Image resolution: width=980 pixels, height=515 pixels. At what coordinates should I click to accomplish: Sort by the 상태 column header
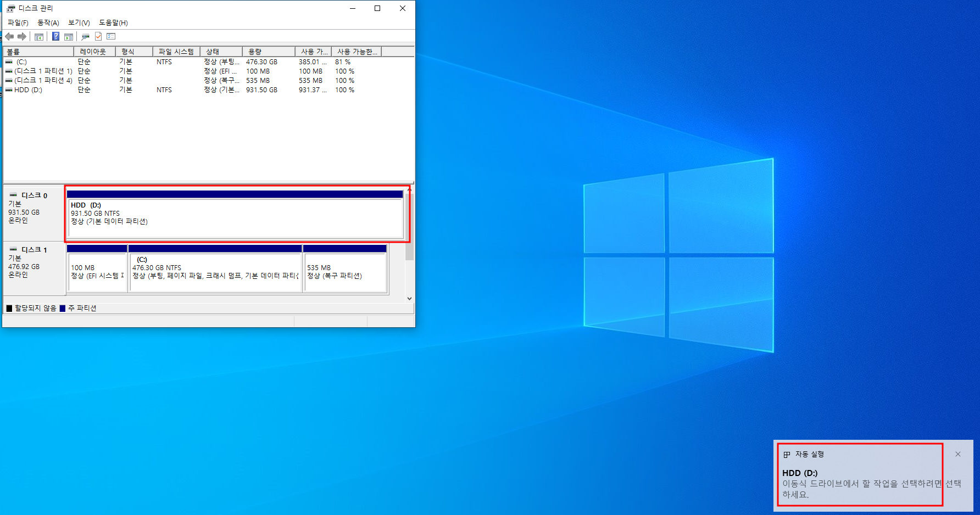point(221,52)
